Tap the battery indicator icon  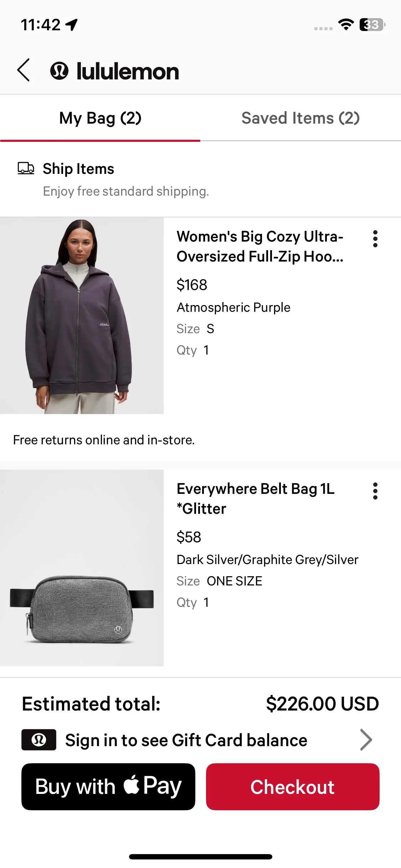(372, 25)
